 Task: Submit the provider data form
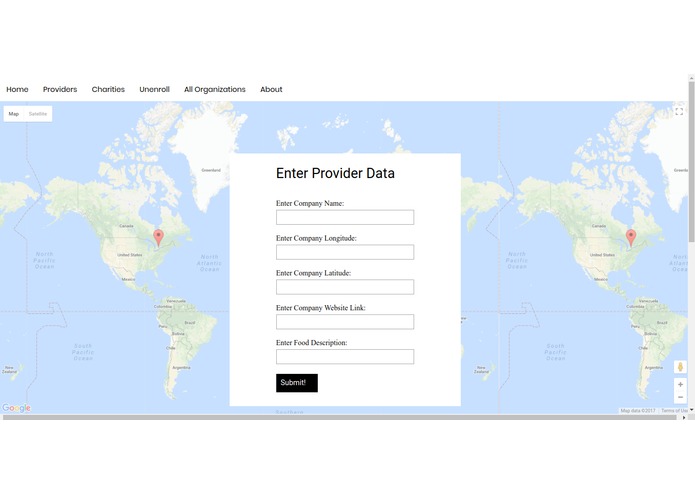point(297,383)
